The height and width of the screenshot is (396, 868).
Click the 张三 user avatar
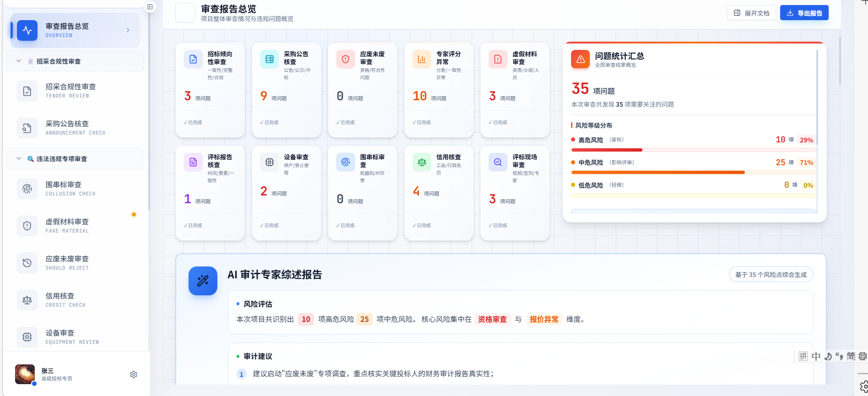25,374
